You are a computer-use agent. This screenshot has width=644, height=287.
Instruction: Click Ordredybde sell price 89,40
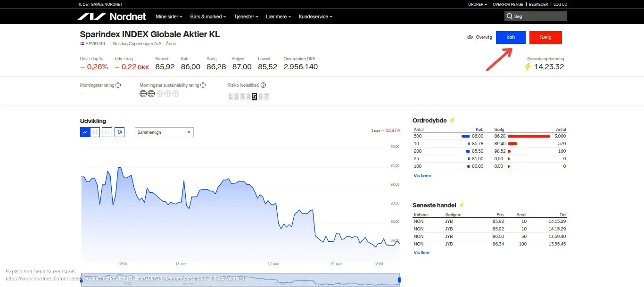pos(500,144)
